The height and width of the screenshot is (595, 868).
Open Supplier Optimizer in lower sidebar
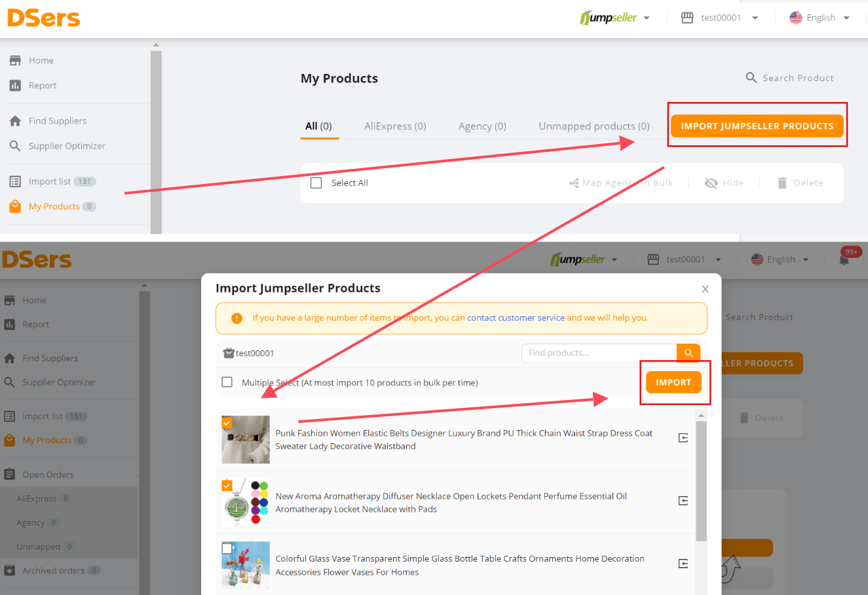(59, 382)
